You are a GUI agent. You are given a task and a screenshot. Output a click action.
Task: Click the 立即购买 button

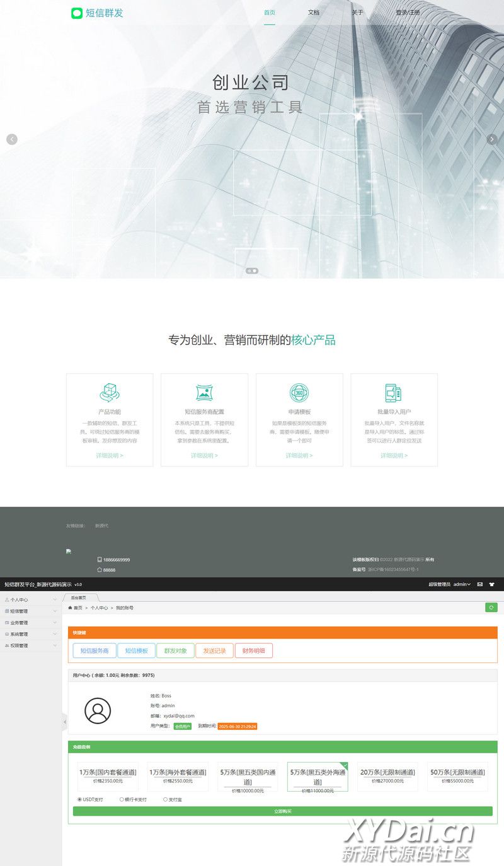283,811
